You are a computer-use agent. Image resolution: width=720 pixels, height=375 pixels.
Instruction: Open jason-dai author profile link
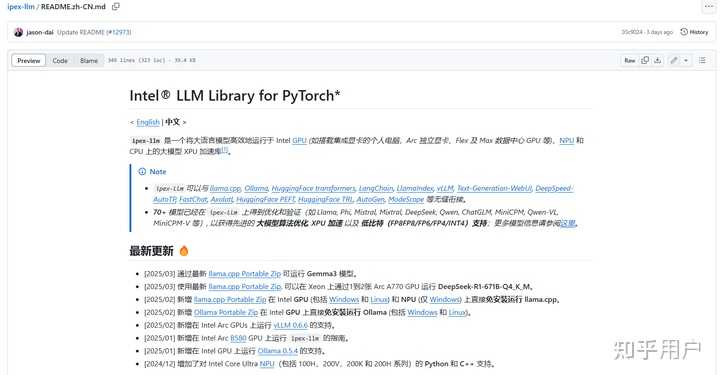[40, 32]
